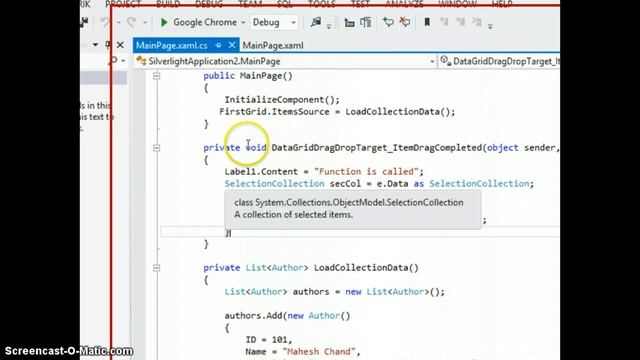Open the Debug configuration combo box
640x360 pixels.
click(274, 22)
